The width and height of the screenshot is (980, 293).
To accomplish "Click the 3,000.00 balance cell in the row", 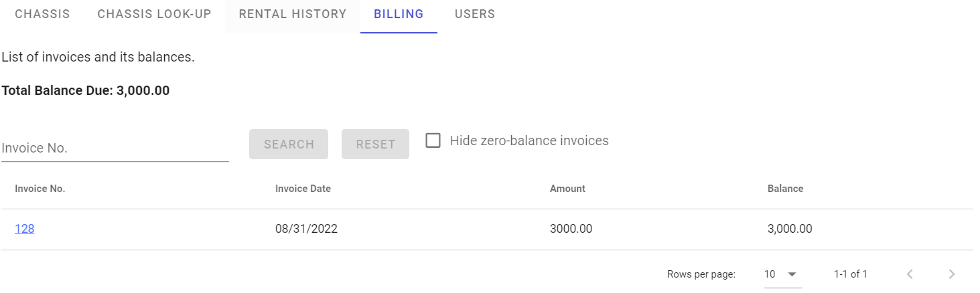I will [x=790, y=229].
